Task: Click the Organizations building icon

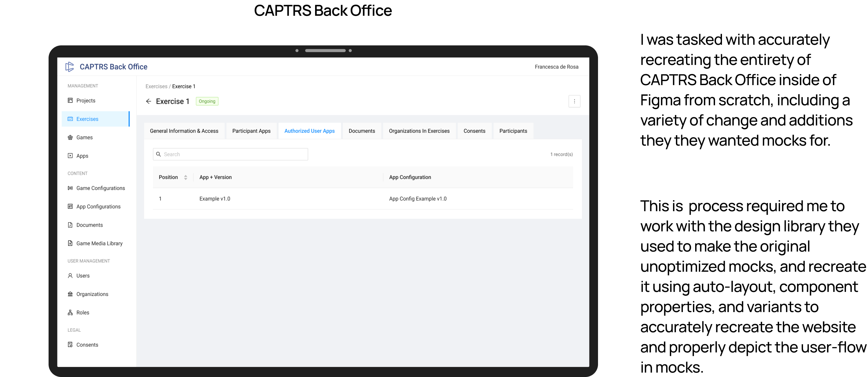Action: tap(70, 294)
